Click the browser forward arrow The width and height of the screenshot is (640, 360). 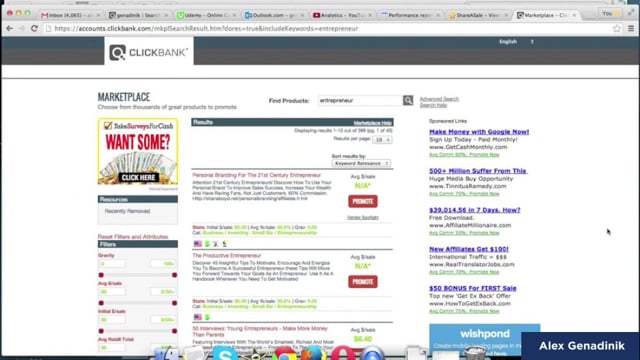click(21, 29)
